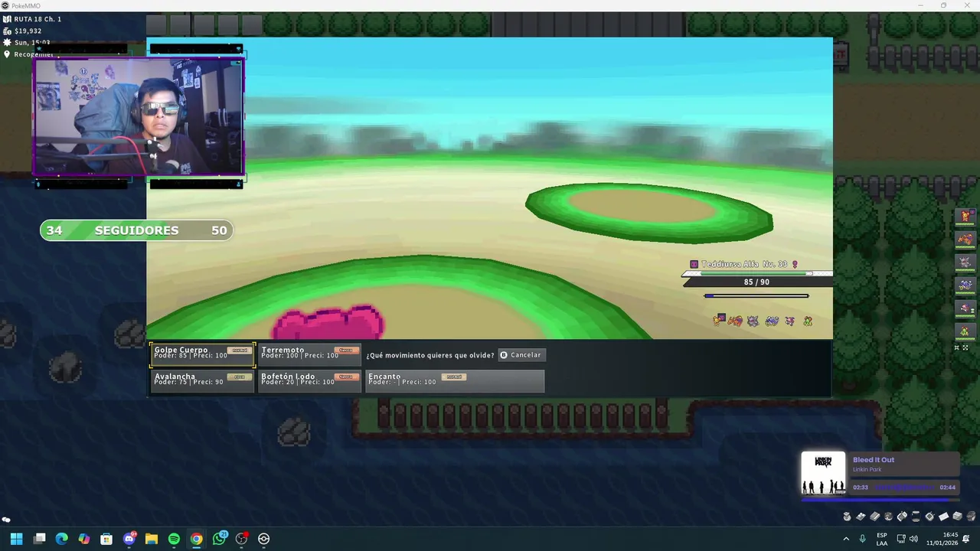Open the third hotbar item icon
This screenshot has width=980, height=551.
875,517
